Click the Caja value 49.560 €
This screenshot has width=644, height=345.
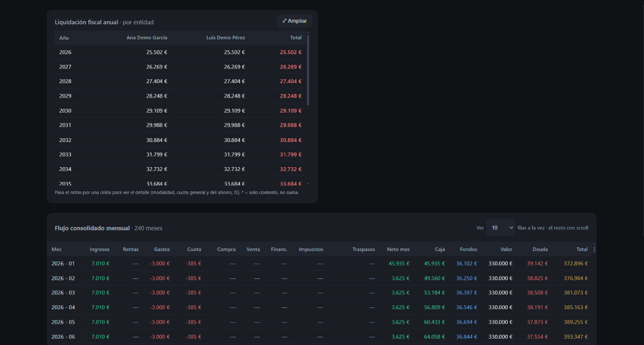pyautogui.click(x=434, y=278)
